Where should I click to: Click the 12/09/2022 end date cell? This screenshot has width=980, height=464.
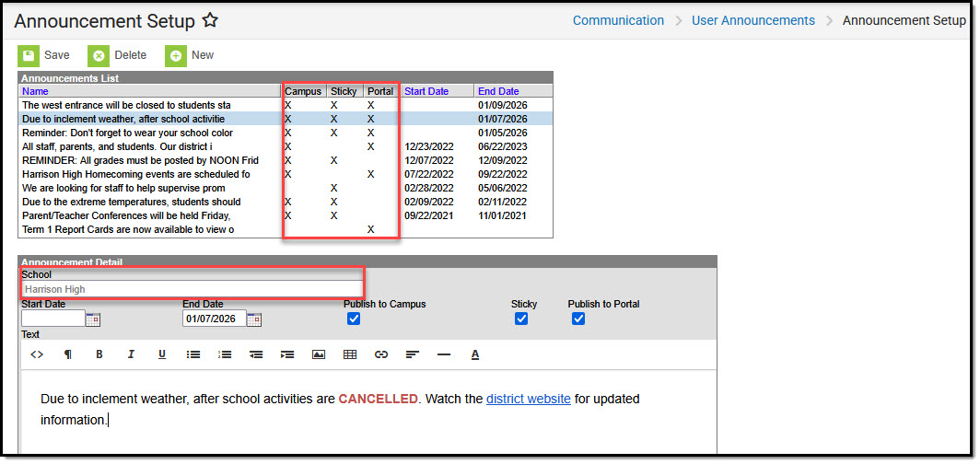coord(503,160)
